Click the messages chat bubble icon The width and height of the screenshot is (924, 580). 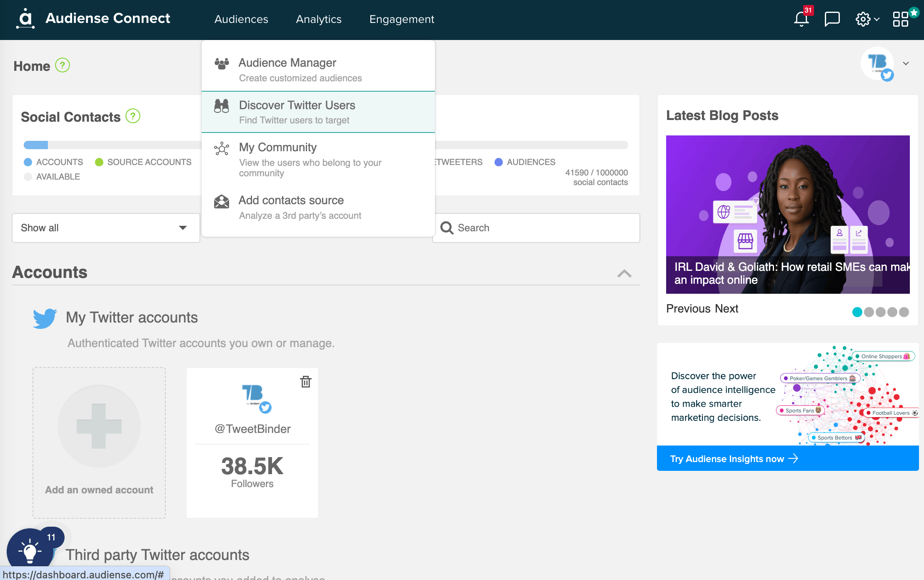832,19
